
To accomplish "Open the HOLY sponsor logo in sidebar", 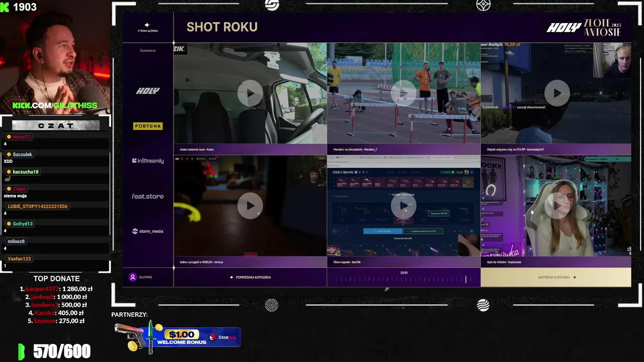I will (x=148, y=91).
